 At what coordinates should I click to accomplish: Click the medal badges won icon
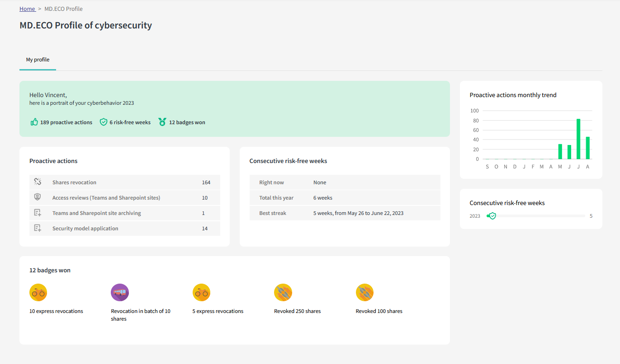click(162, 122)
